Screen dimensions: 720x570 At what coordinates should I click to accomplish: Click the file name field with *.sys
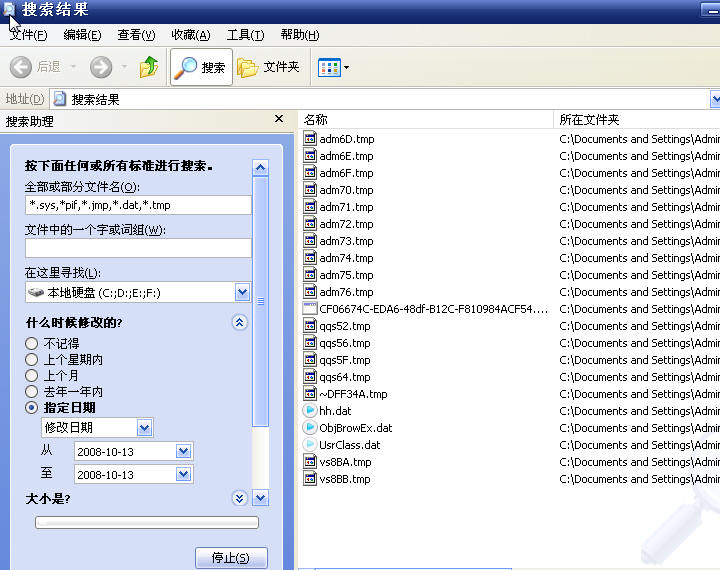138,205
